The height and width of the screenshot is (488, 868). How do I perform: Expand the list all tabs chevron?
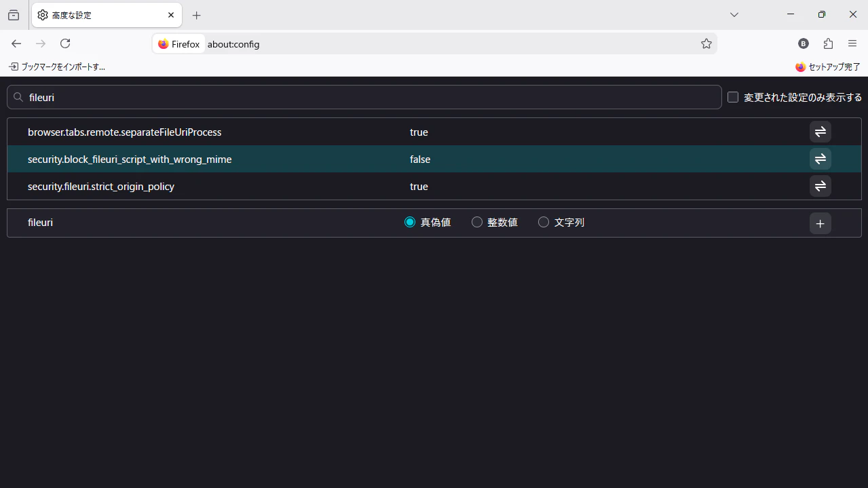(734, 15)
